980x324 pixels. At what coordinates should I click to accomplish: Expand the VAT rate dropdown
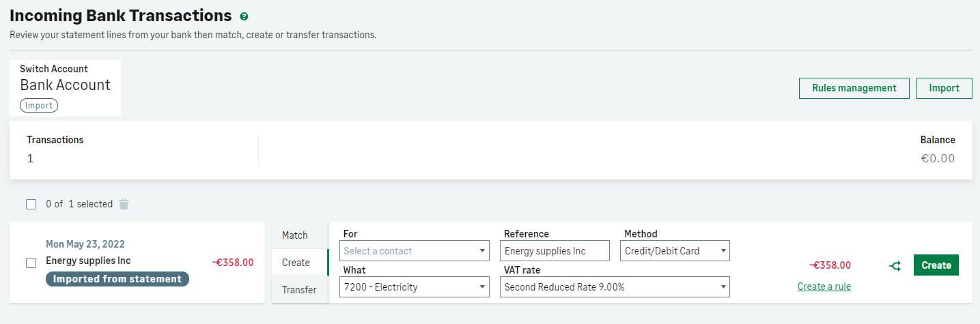pos(615,287)
